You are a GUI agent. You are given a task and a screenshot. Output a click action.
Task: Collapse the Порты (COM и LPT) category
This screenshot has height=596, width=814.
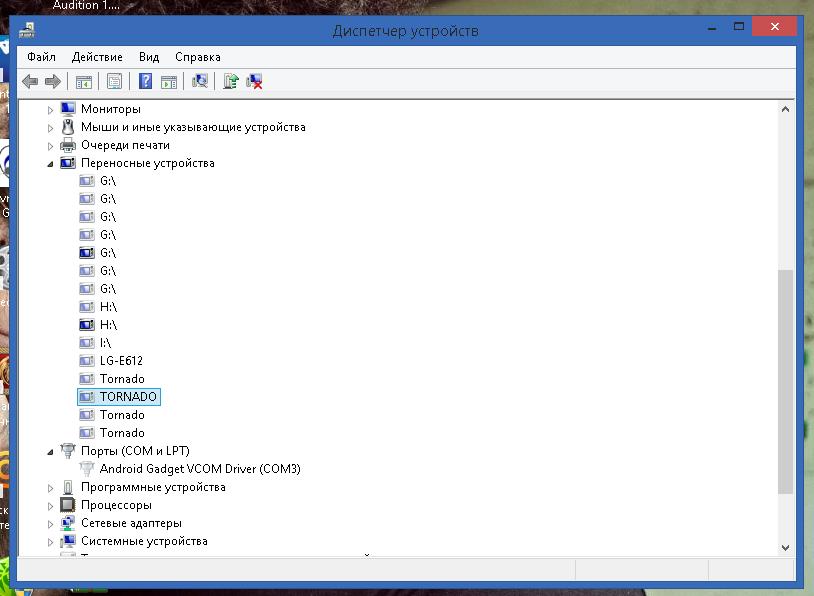[51, 451]
